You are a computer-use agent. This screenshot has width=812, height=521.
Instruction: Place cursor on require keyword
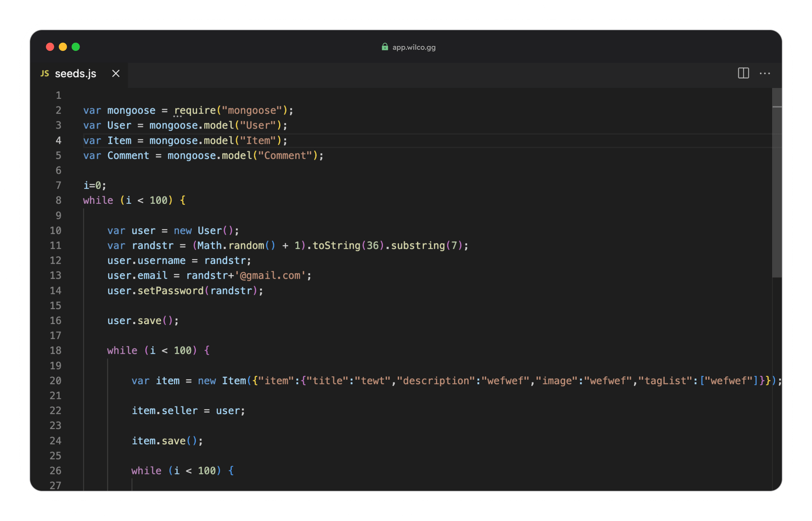(195, 110)
